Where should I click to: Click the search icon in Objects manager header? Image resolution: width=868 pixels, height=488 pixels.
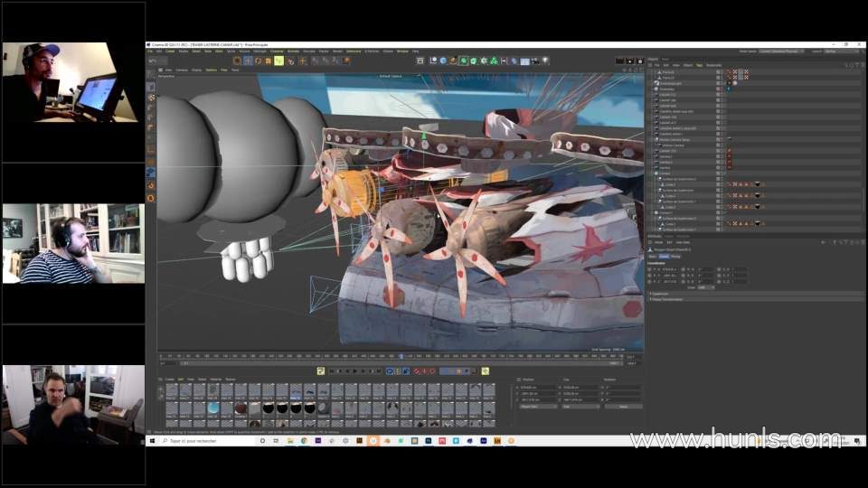847,65
